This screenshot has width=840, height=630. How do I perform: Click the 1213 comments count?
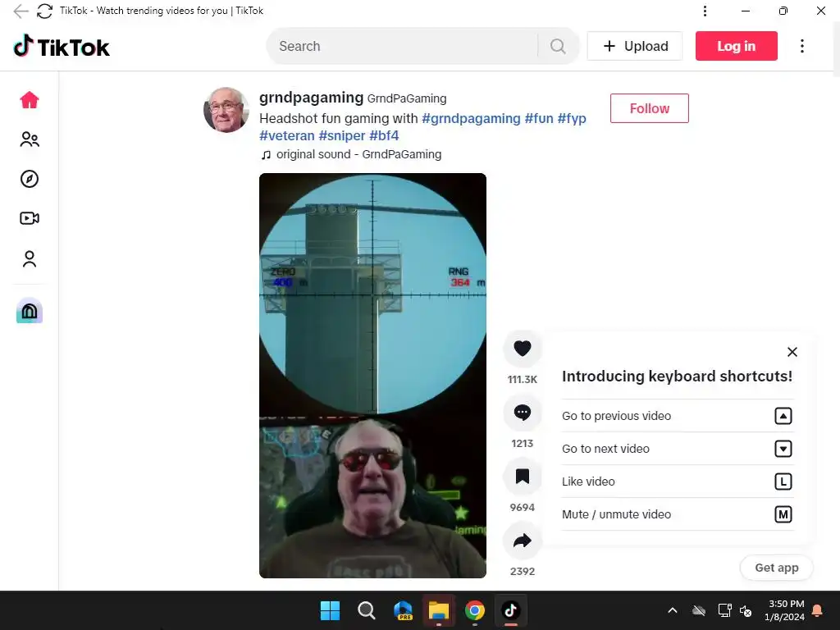[523, 444]
